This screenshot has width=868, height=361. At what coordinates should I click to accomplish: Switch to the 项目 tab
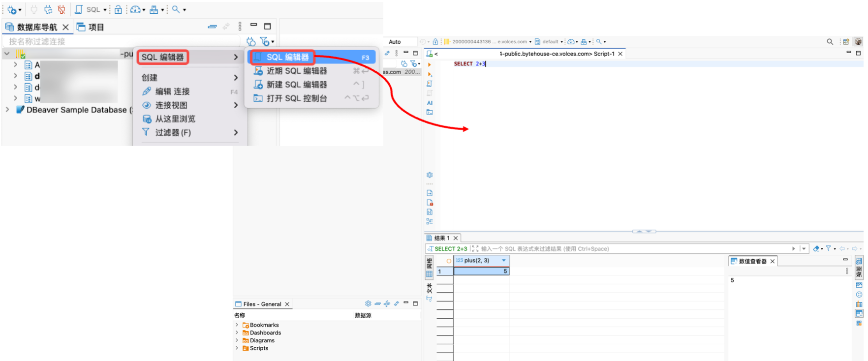[x=91, y=27]
